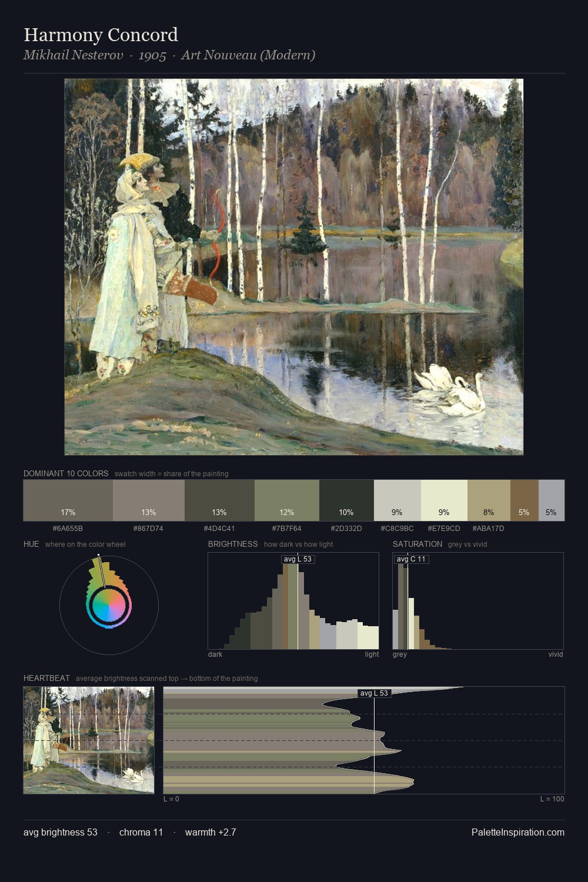Click the SATURATION section heading
The height and width of the screenshot is (882, 588).
[417, 544]
